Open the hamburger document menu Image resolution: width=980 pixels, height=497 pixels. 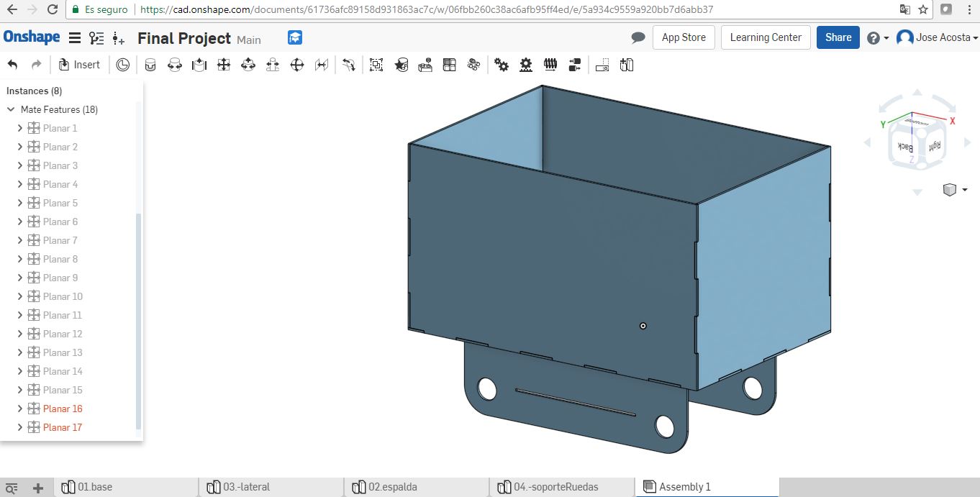74,37
